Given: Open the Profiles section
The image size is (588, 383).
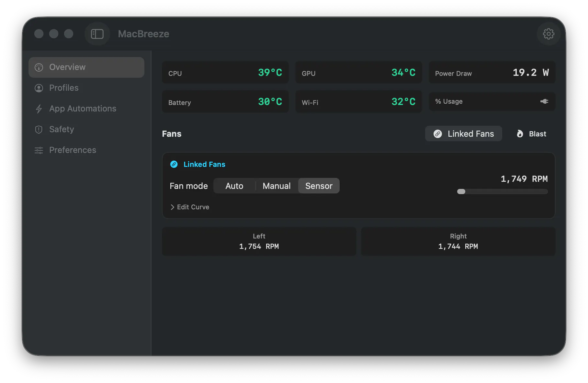Looking at the screenshot, I should click(x=86, y=88).
